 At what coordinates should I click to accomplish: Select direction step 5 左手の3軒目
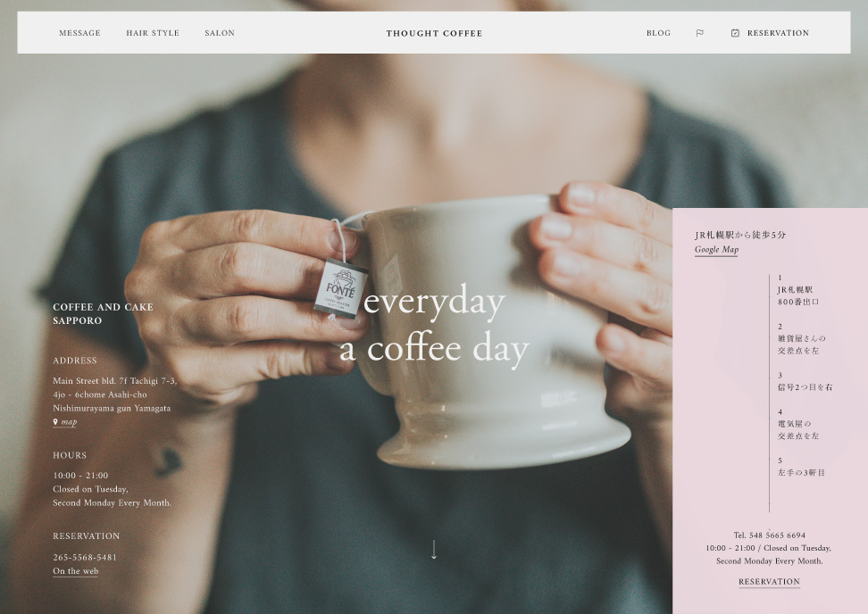click(x=801, y=467)
